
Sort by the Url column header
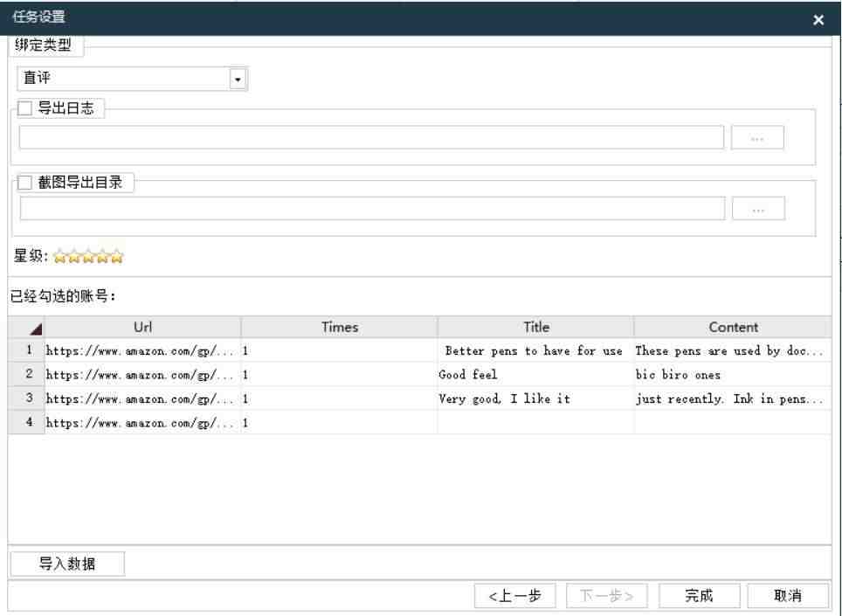[142, 327]
